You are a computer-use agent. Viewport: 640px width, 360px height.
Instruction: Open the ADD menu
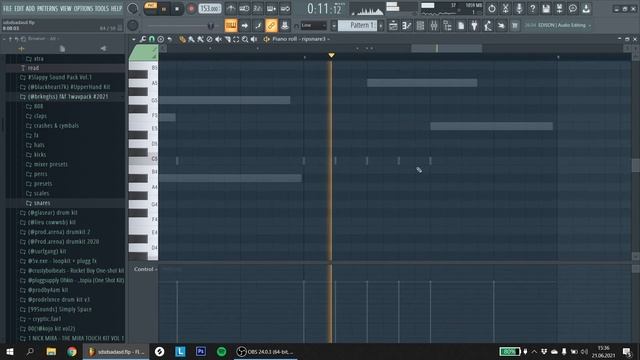point(30,9)
